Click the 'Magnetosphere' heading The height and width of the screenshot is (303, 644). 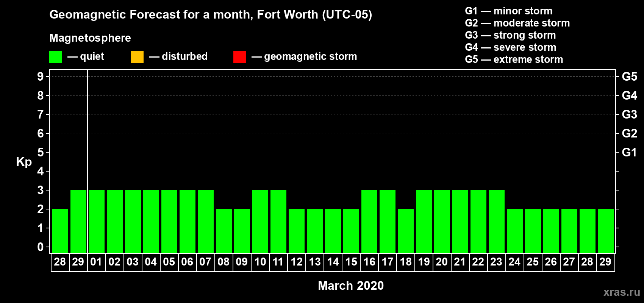(90, 38)
